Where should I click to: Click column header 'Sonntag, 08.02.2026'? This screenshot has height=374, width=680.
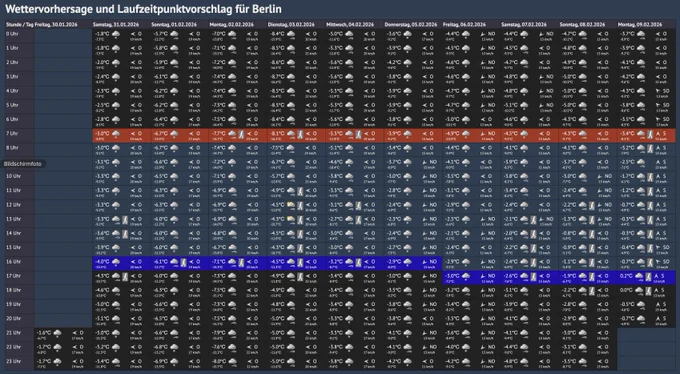click(582, 25)
